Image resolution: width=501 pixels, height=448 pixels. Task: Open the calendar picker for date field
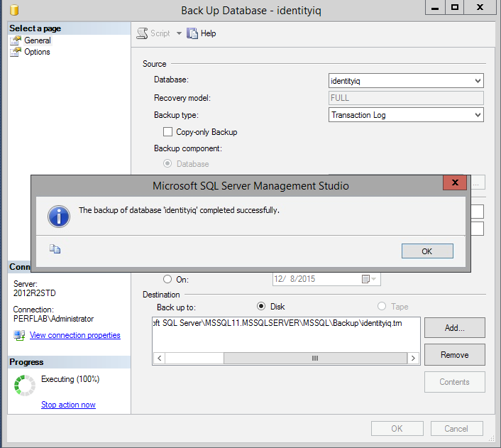pos(369,279)
